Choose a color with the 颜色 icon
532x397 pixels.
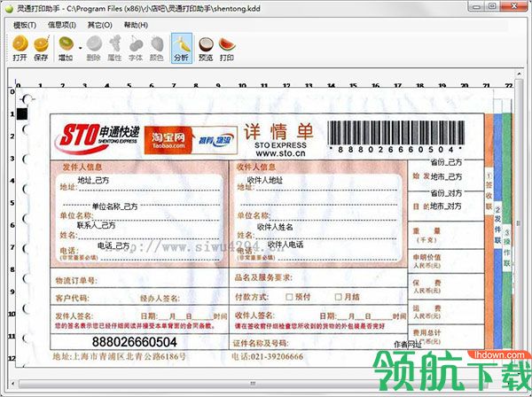click(157, 48)
